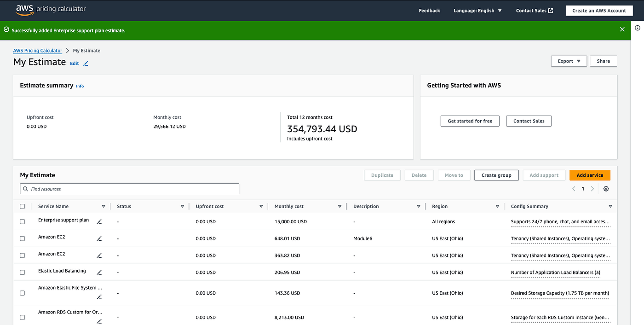Click the Module6 description cell
Viewport: 644px width, 325px height.
click(x=362, y=239)
